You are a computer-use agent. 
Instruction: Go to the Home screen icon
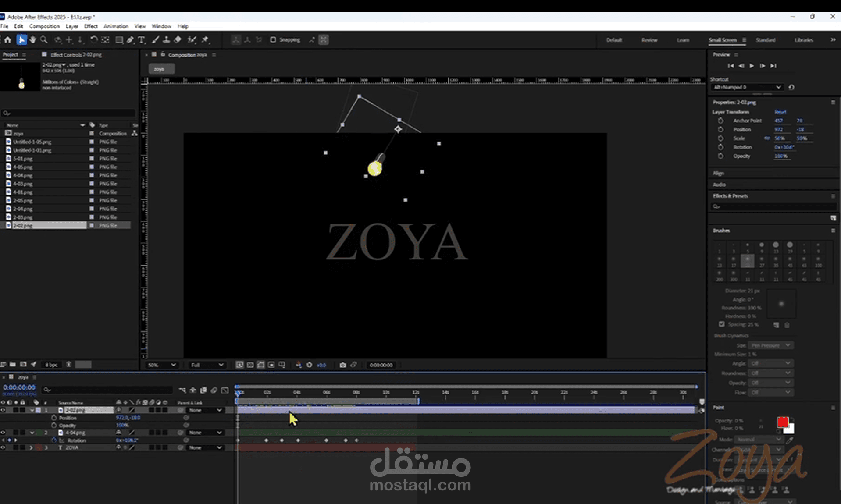click(x=8, y=40)
